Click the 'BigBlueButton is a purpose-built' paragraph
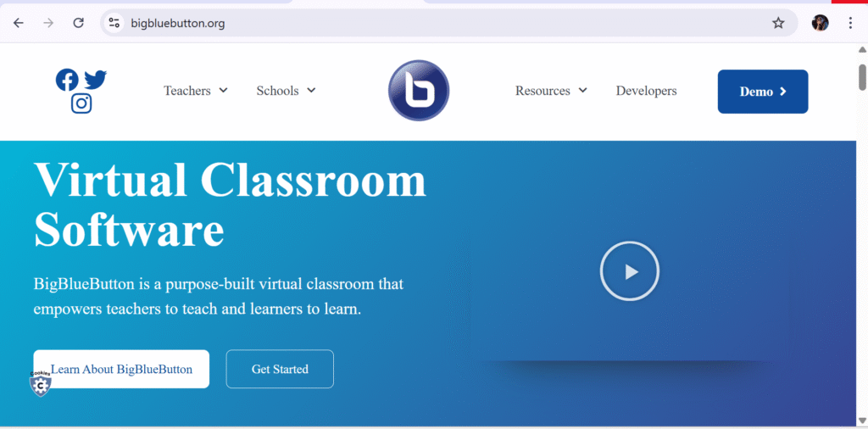The width and height of the screenshot is (868, 429). 219,297
